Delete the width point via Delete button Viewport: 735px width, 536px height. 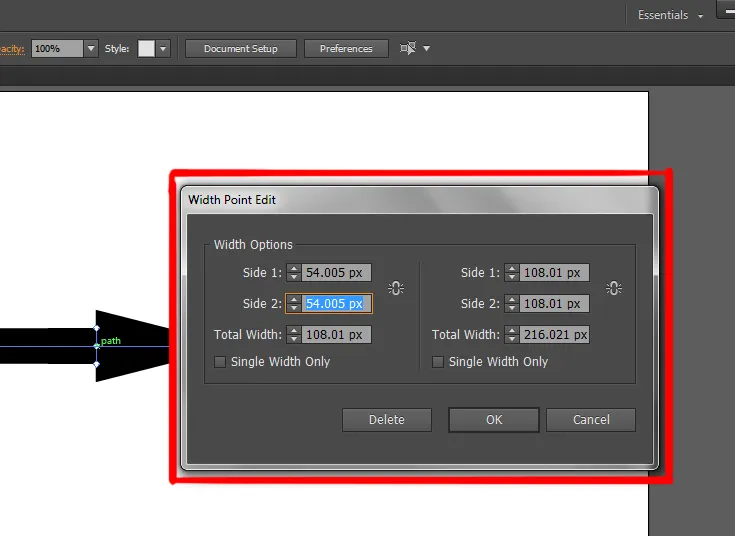click(x=386, y=420)
